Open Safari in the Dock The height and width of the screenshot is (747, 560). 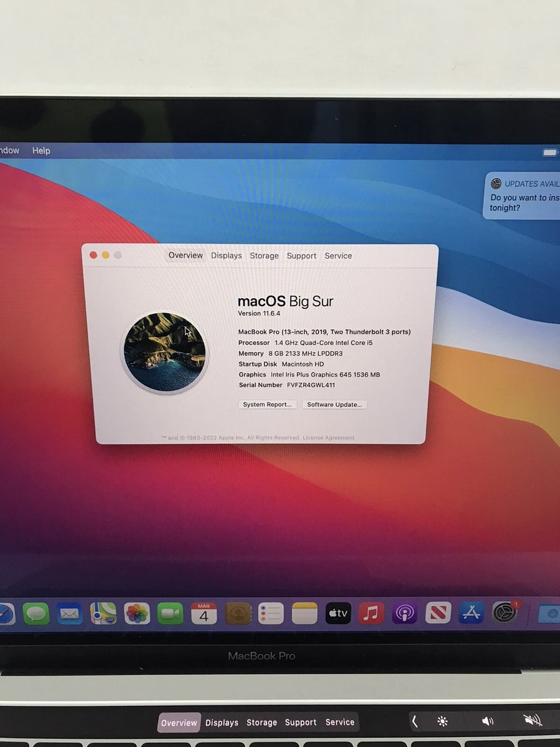[6, 614]
